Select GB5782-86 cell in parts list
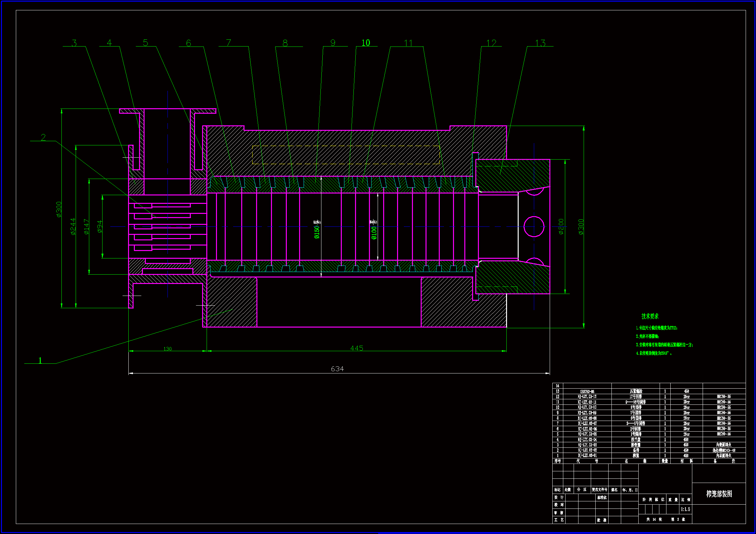Screen dimensions: 756x534 click(587, 392)
